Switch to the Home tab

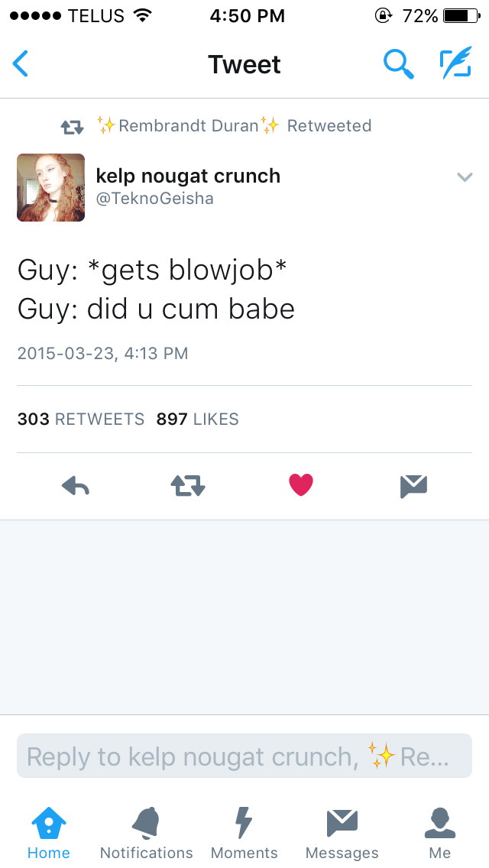pos(49,833)
